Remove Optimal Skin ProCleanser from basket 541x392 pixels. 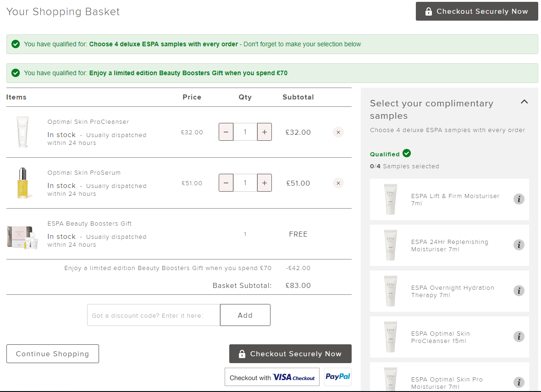(x=338, y=132)
